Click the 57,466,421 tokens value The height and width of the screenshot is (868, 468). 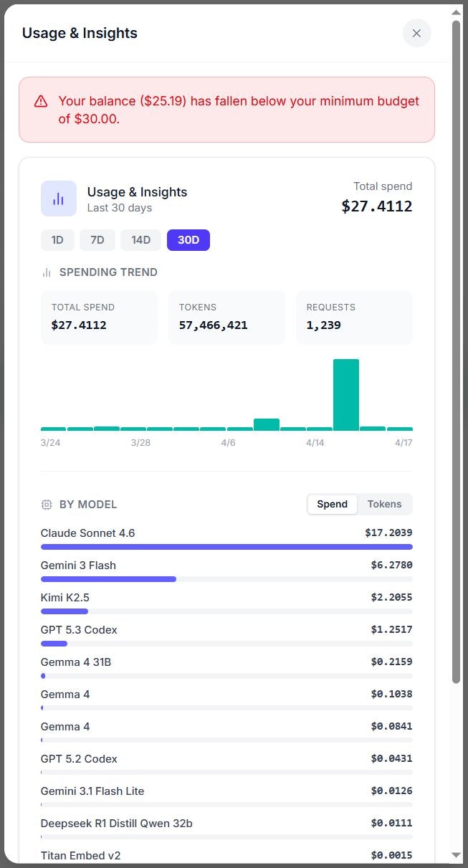point(214,325)
